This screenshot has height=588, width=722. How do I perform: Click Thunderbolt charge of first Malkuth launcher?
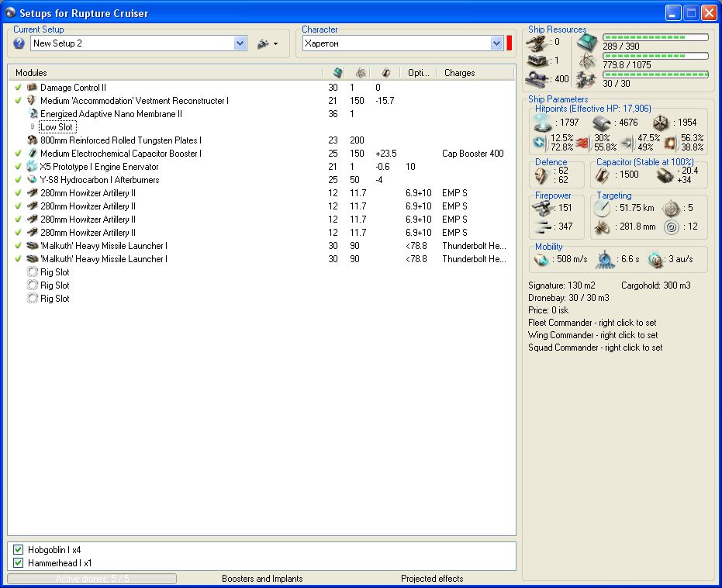pyautogui.click(x=475, y=245)
